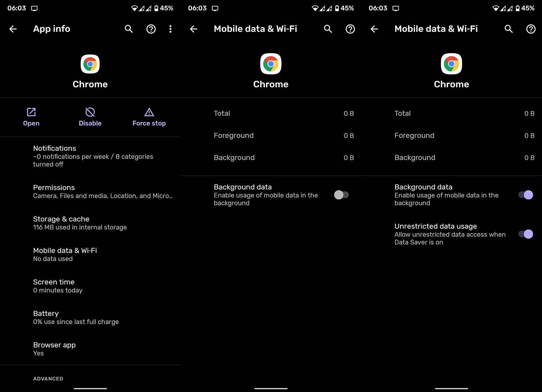Tap the search icon on App info
The image size is (542, 392).
(129, 29)
